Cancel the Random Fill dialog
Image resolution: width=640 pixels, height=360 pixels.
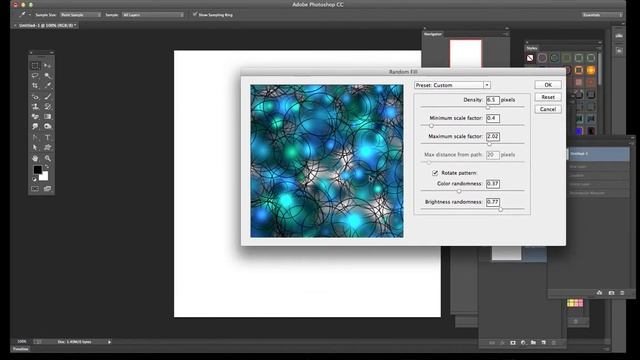pyautogui.click(x=548, y=109)
